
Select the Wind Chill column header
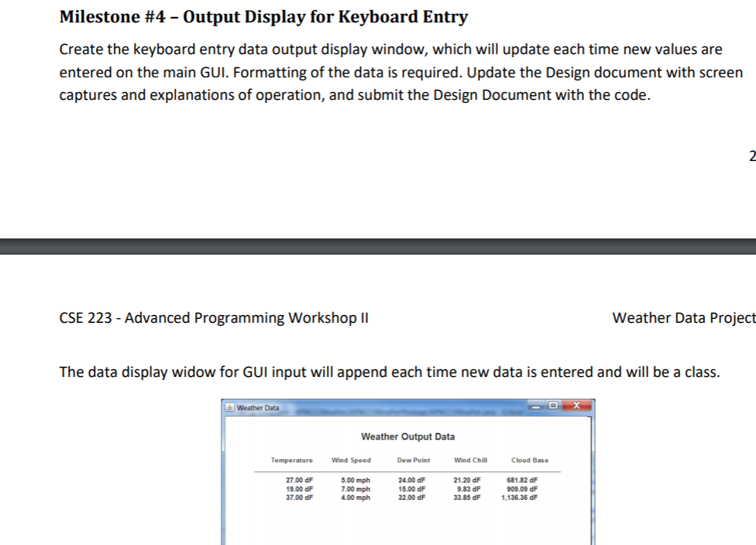pos(470,461)
